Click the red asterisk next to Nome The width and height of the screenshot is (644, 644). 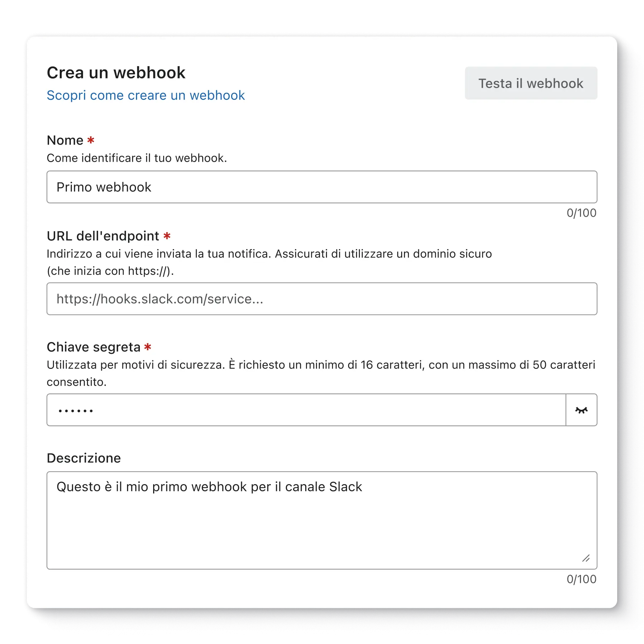tap(91, 140)
